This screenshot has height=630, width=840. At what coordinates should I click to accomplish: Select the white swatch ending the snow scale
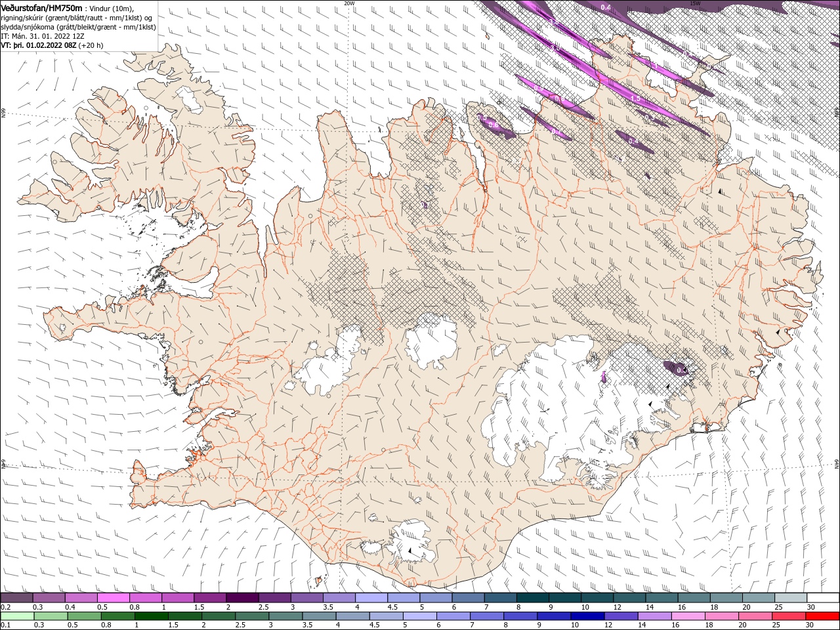pos(822,597)
